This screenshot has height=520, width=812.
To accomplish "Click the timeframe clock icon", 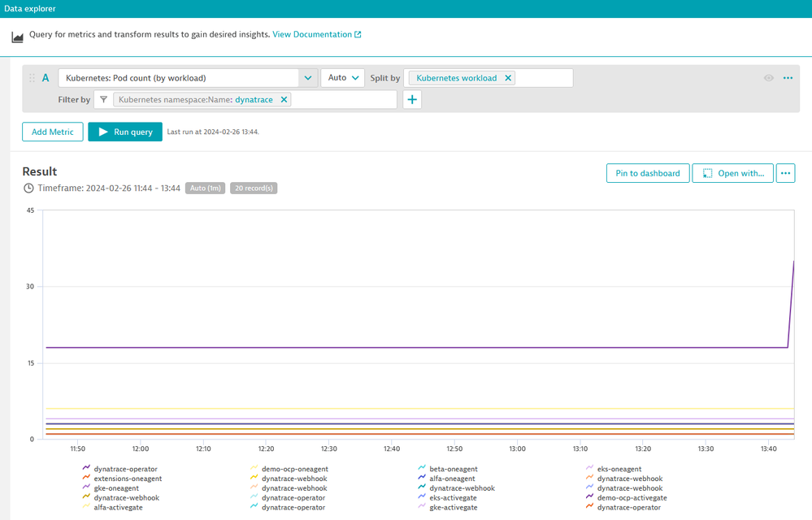I will pos(29,188).
